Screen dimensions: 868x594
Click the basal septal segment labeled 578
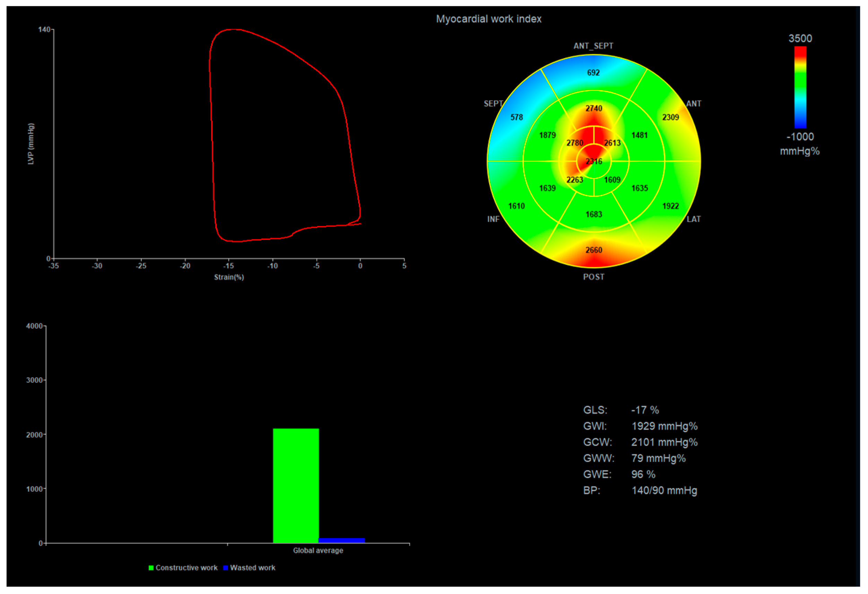coord(517,117)
